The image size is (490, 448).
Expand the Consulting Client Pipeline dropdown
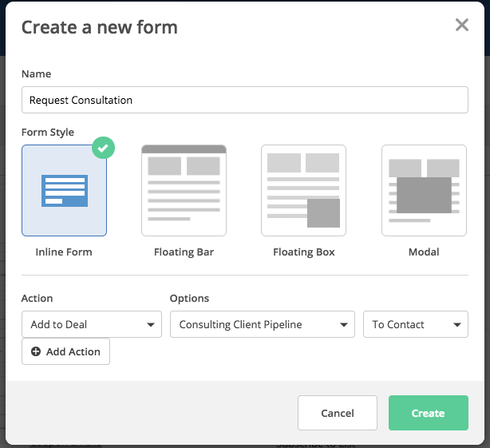point(263,324)
